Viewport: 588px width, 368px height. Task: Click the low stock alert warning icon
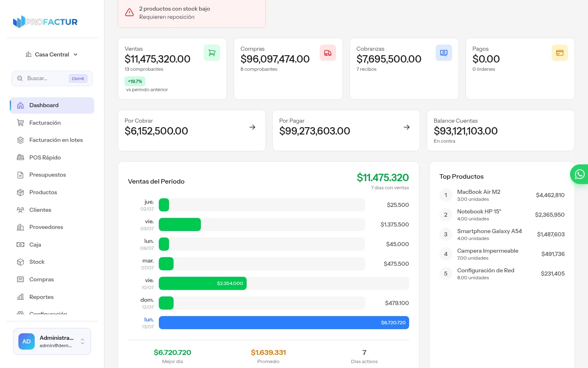tap(129, 12)
